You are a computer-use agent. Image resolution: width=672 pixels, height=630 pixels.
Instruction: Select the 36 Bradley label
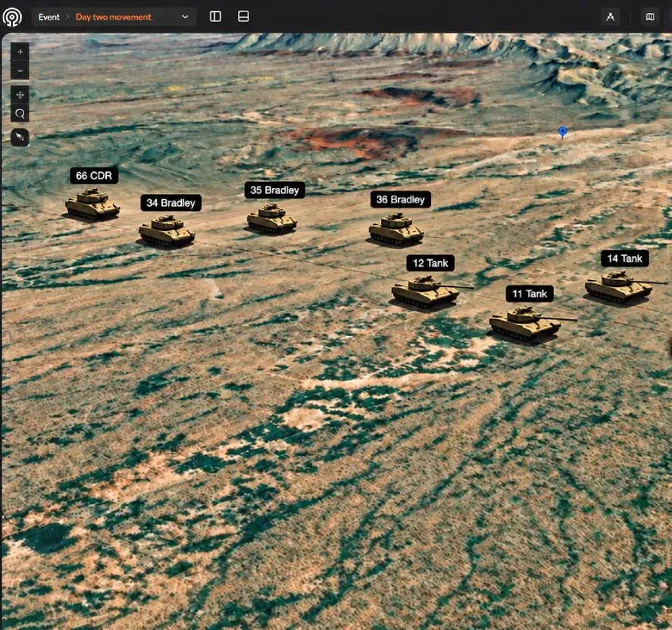[x=400, y=199]
